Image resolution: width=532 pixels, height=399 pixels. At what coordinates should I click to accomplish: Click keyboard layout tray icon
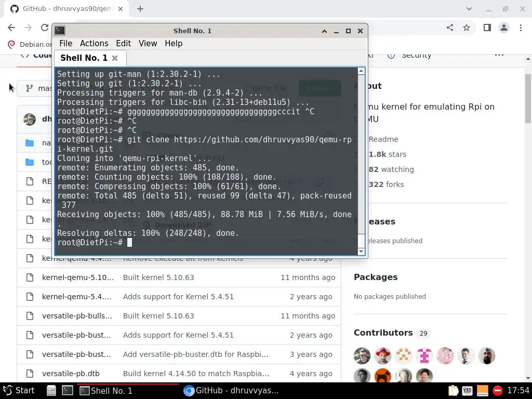[468, 391]
